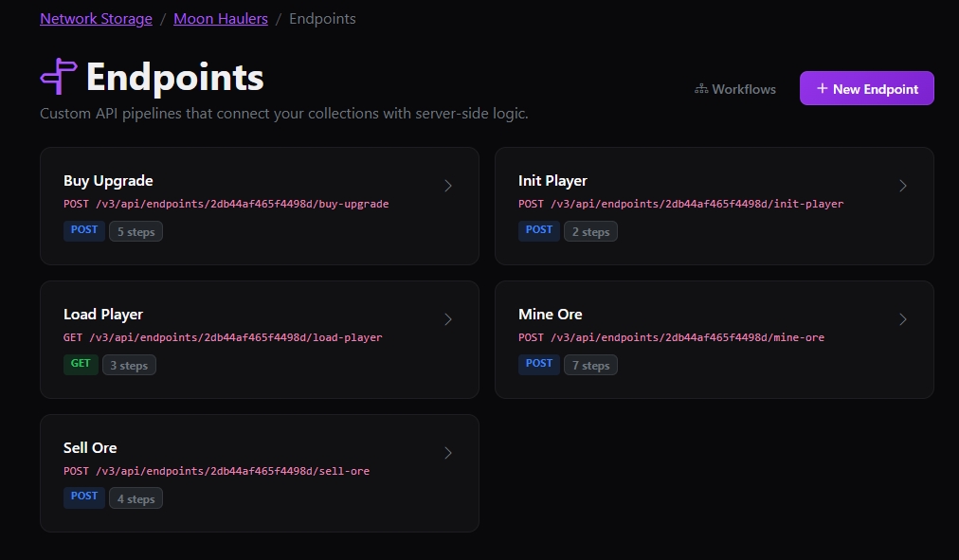Open Init Player via its chevron arrow
959x560 pixels.
(903, 186)
